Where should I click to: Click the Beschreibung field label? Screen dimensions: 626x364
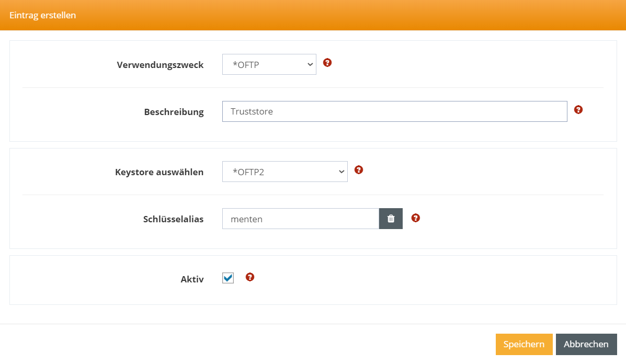click(174, 112)
